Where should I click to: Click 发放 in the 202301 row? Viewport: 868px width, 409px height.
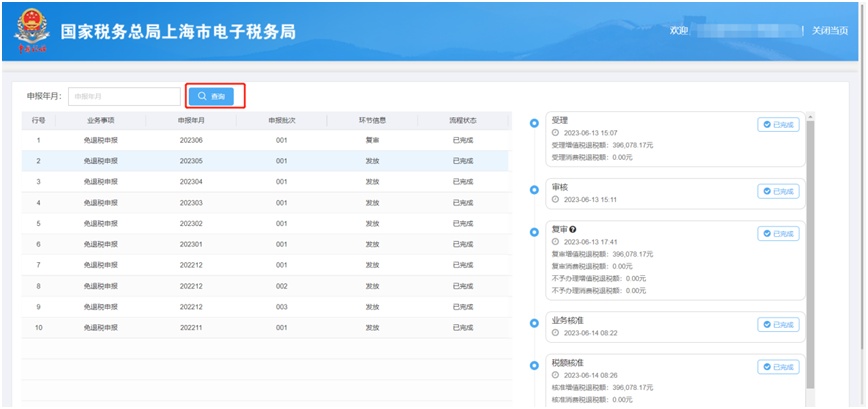pyautogui.click(x=373, y=244)
